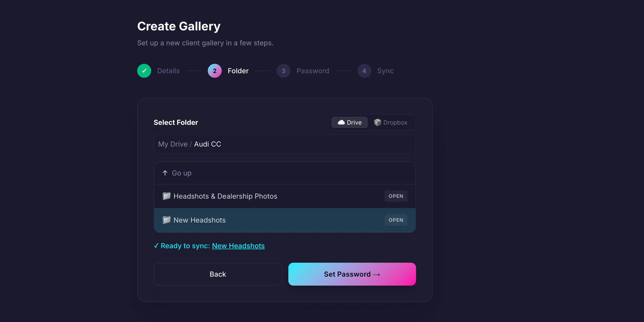Navigate to My Drive in breadcrumb
Screen dimensions: 644x322
click(173, 144)
